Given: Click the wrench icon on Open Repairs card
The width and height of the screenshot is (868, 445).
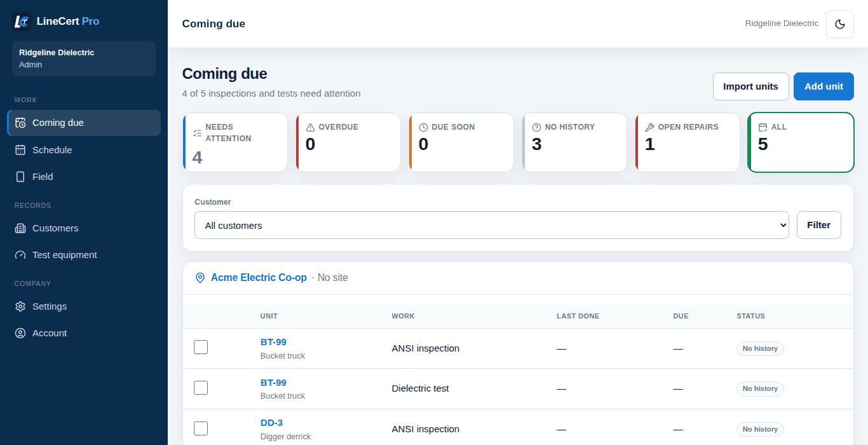Looking at the screenshot, I should (x=649, y=127).
